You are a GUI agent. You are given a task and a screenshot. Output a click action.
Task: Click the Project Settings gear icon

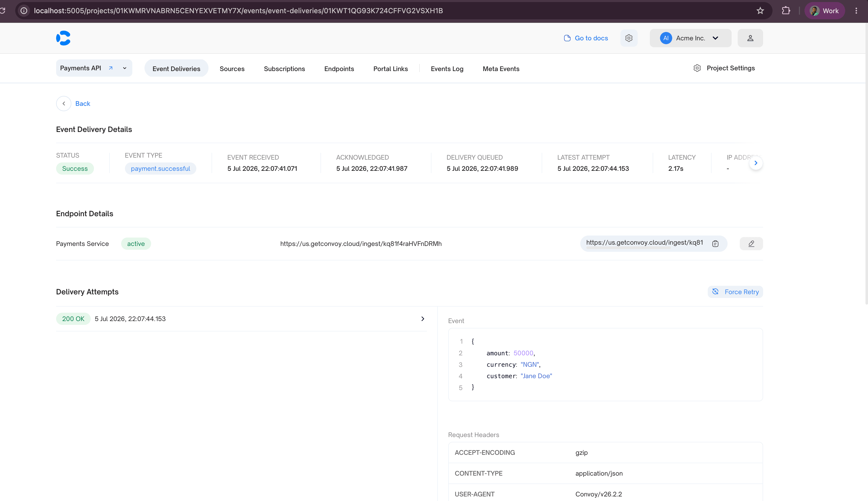click(x=697, y=68)
